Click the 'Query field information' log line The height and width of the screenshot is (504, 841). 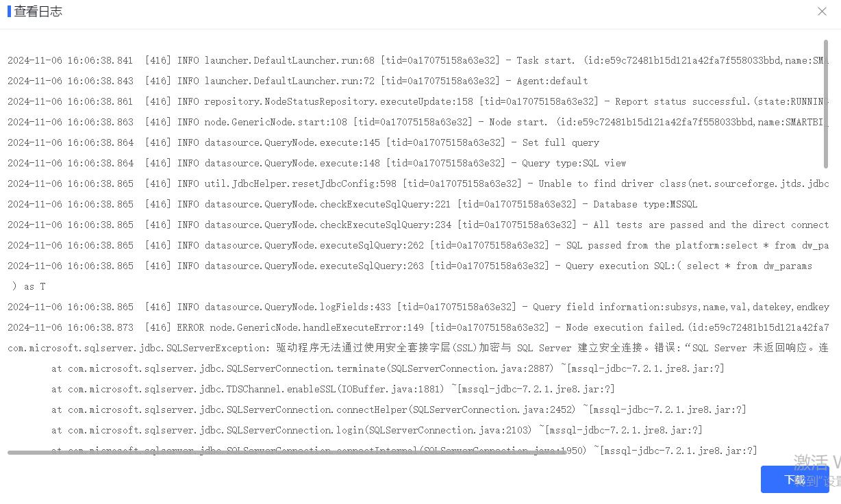coord(418,307)
